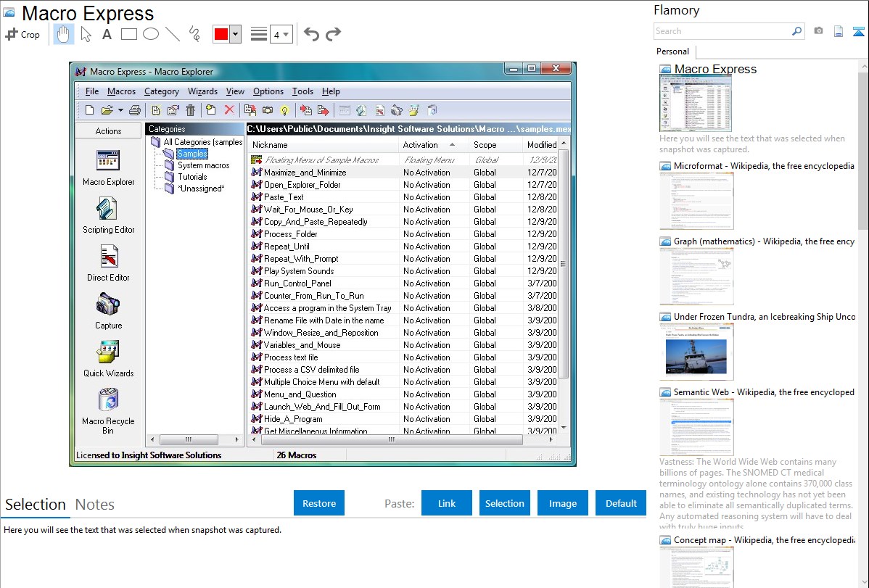Sort by the Nickname column header
The height and width of the screenshot is (588, 869).
323,145
